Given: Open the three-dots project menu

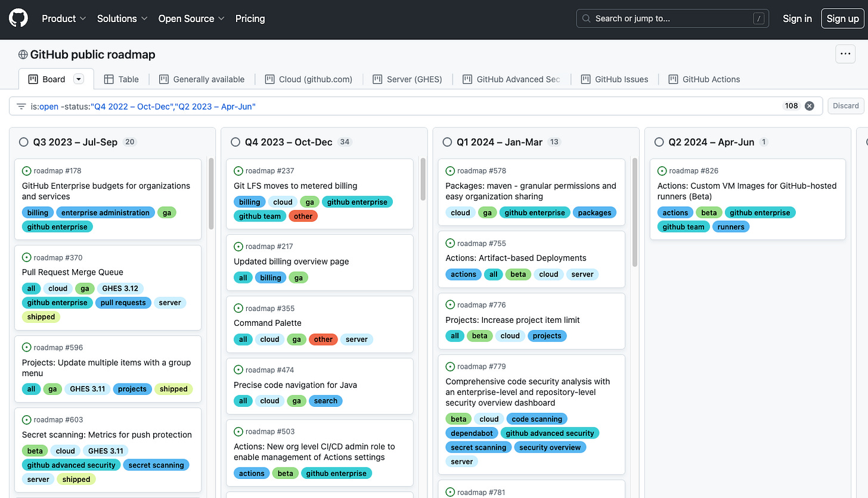Looking at the screenshot, I should click(845, 54).
